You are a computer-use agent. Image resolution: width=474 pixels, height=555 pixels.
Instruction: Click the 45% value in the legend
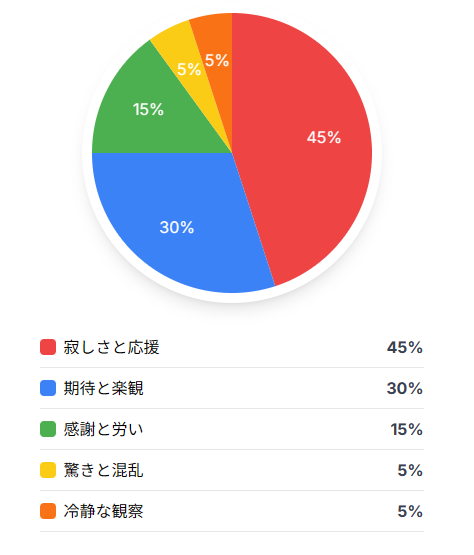[405, 348]
